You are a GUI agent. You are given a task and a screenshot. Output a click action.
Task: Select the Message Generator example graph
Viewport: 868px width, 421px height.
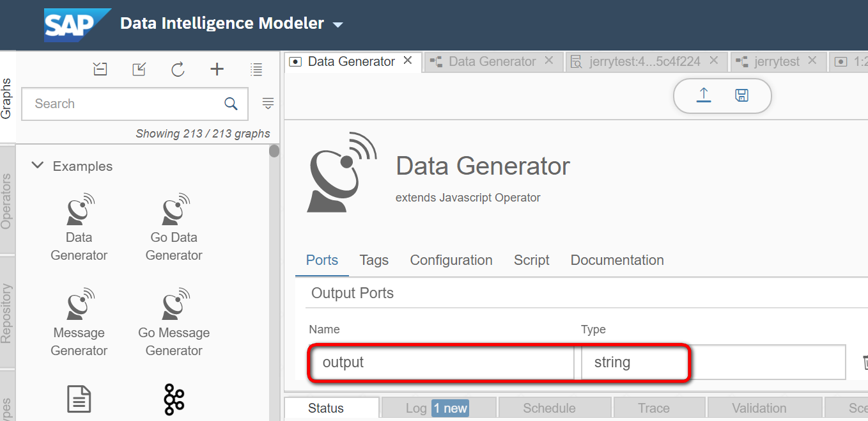pyautogui.click(x=79, y=323)
